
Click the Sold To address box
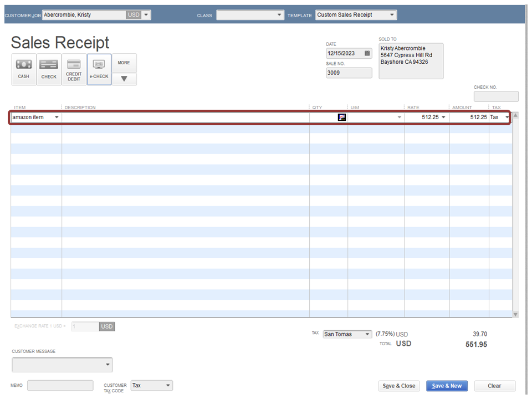(411, 61)
